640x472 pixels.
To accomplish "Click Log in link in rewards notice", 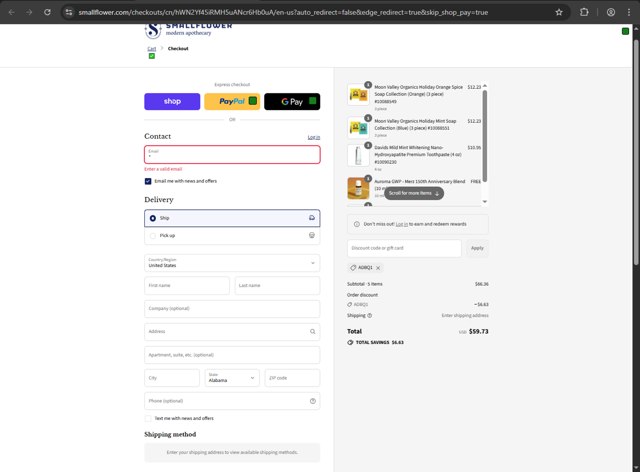I will tap(402, 224).
